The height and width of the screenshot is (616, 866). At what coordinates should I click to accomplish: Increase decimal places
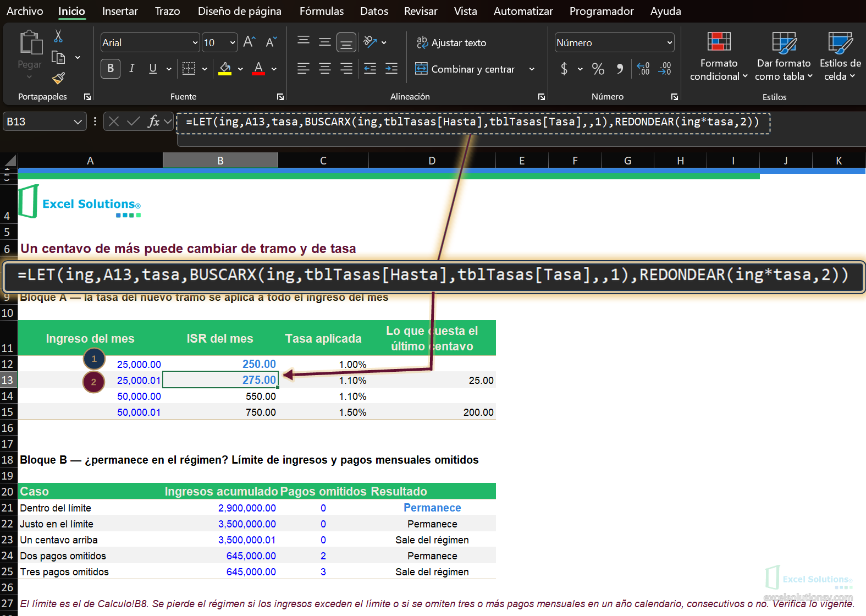click(x=643, y=69)
